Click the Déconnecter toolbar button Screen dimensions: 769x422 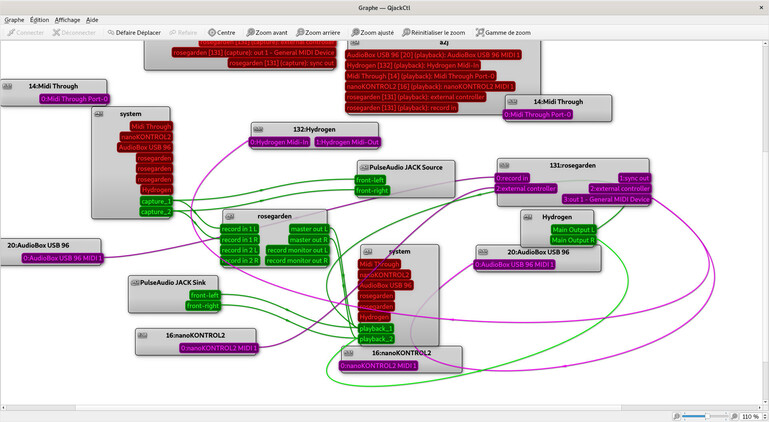click(75, 32)
